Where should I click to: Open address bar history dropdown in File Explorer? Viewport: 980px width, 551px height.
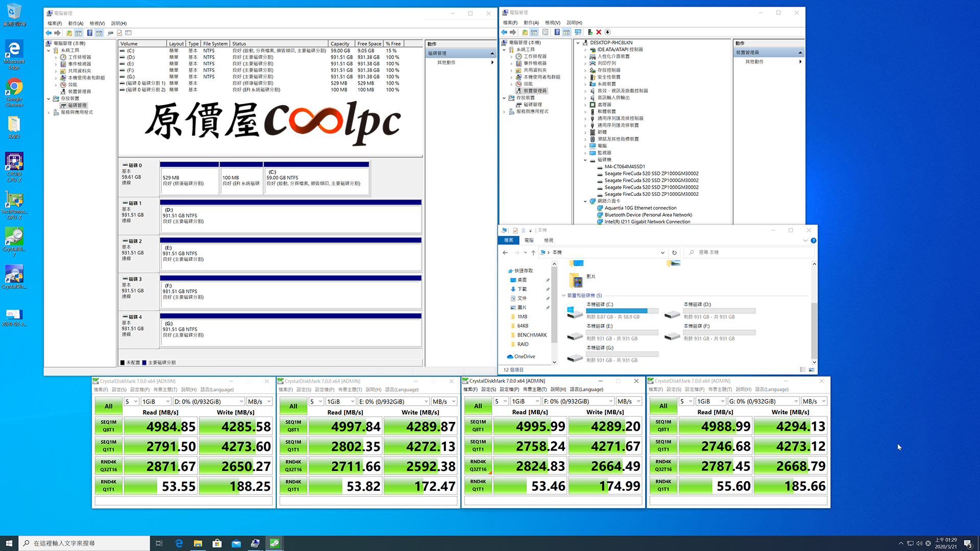[663, 253]
